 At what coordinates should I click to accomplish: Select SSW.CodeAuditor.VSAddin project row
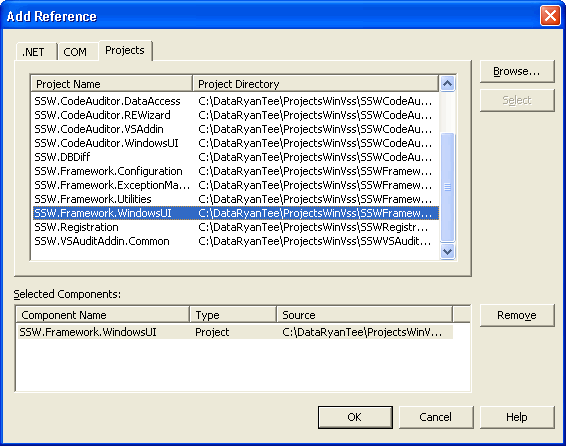click(x=236, y=129)
